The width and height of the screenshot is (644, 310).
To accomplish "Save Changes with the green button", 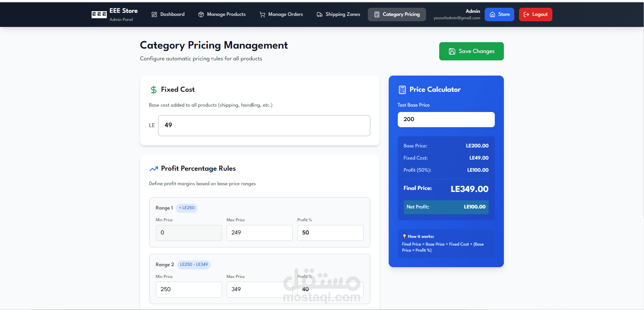I will [x=472, y=51].
